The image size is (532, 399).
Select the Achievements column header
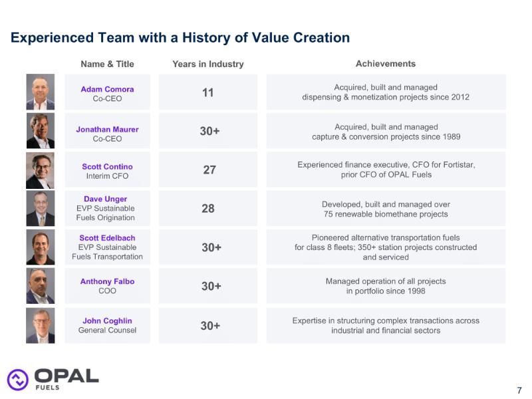click(386, 64)
